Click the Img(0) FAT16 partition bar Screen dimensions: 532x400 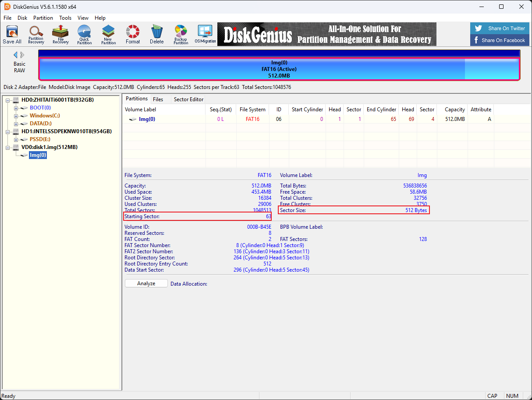click(279, 69)
